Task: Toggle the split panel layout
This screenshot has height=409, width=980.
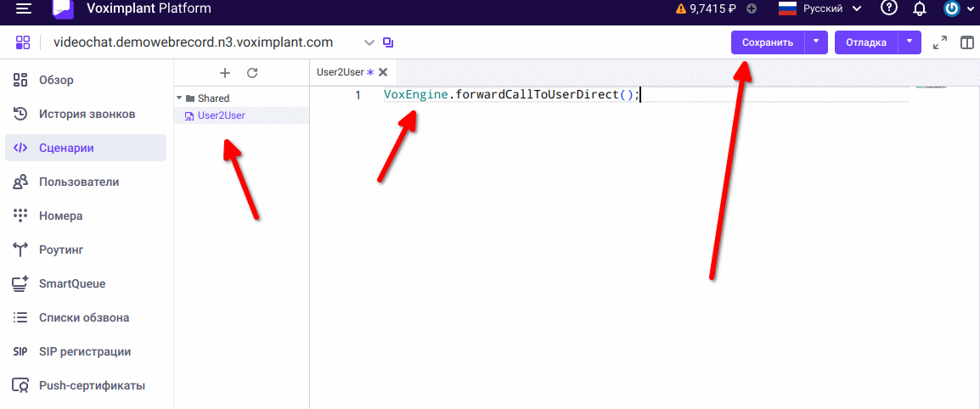Action: [x=966, y=42]
